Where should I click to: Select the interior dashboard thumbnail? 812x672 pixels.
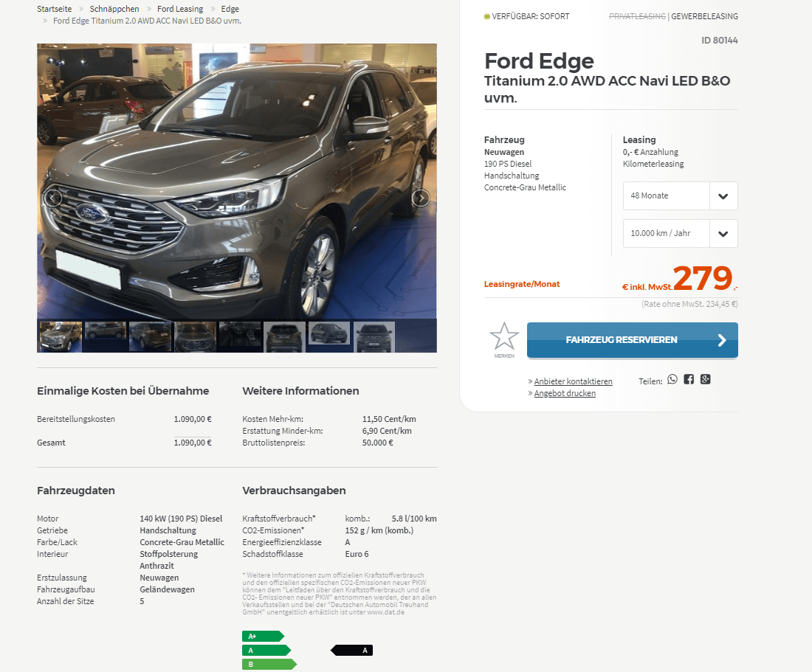240,336
